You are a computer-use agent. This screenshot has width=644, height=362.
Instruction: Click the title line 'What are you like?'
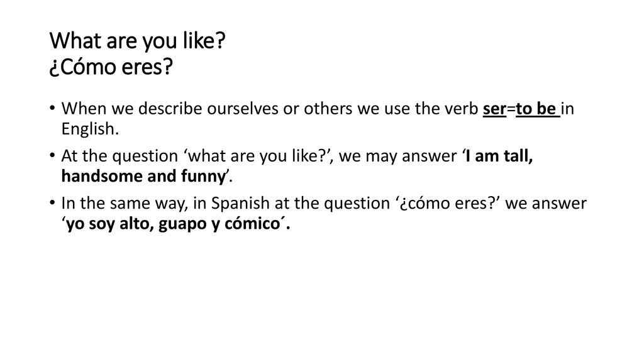138,41
